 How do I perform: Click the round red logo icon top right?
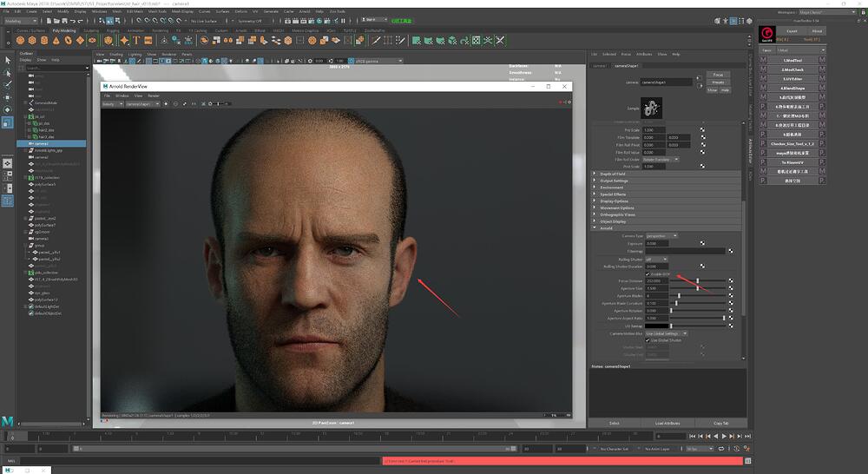[767, 34]
